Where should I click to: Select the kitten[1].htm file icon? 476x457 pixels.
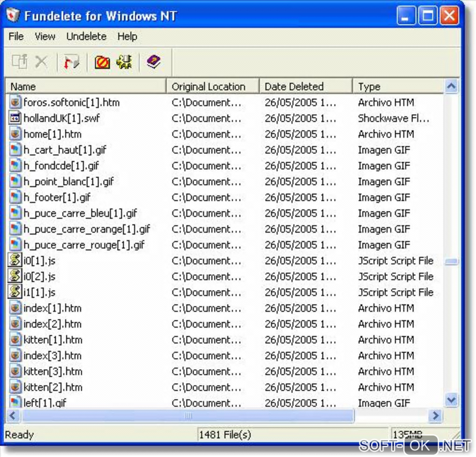(15, 339)
